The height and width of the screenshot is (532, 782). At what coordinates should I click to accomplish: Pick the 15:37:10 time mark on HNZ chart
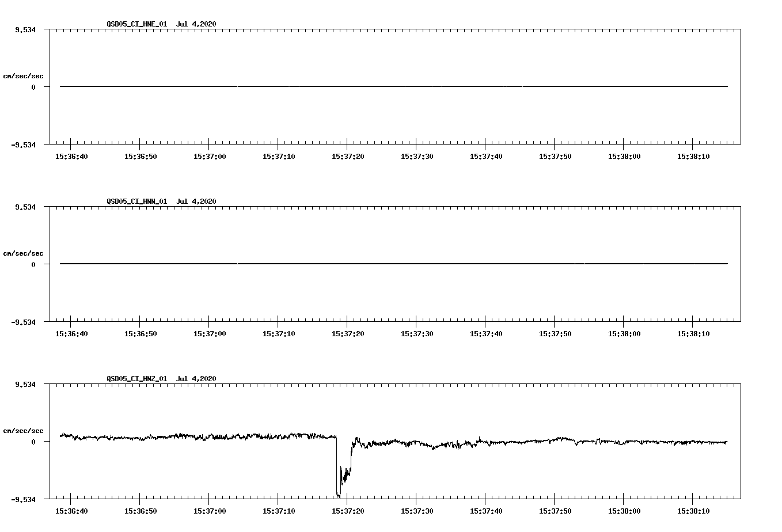pos(279,511)
